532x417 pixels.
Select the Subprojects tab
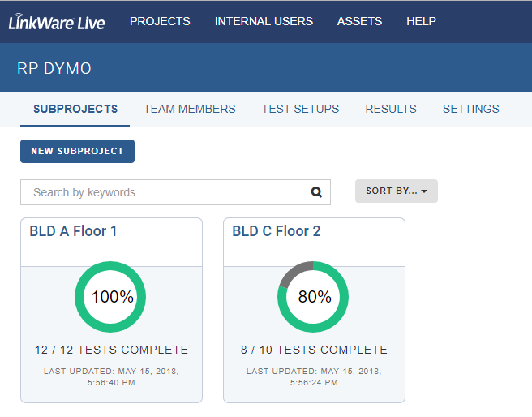(75, 109)
